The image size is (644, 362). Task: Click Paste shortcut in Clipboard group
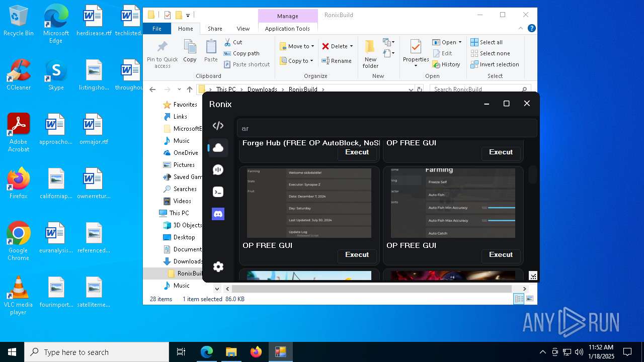click(247, 64)
